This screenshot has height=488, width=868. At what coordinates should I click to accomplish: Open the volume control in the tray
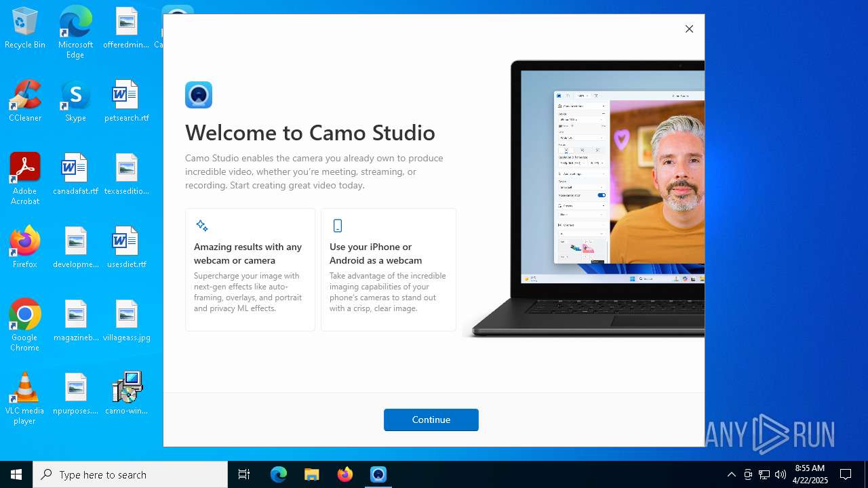[781, 474]
